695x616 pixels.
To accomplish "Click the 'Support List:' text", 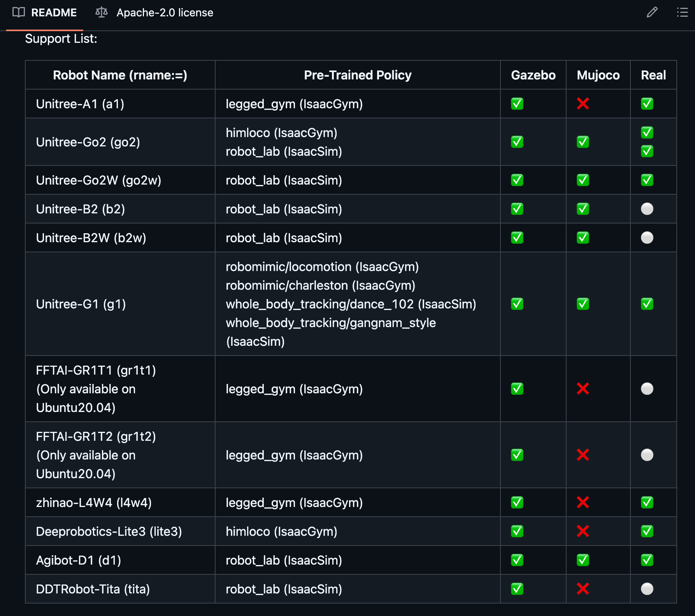I will point(61,39).
